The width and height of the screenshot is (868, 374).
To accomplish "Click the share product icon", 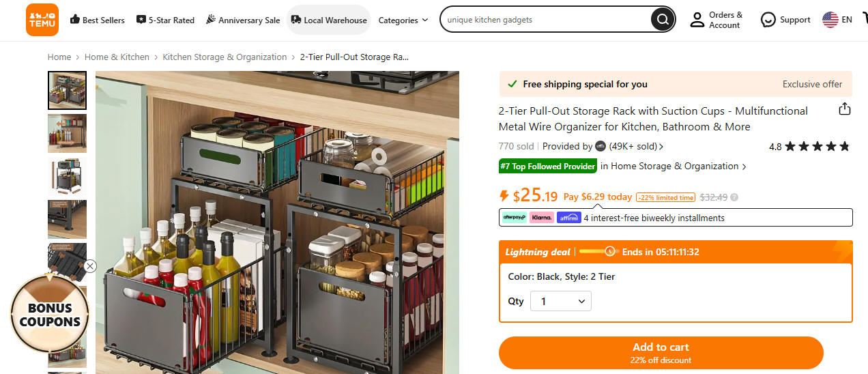I will coord(844,109).
